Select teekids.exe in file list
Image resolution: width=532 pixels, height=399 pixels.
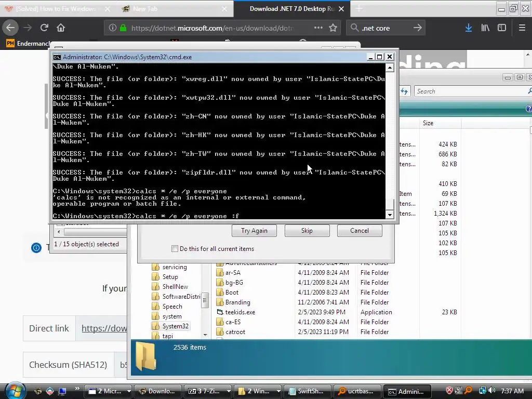(240, 312)
